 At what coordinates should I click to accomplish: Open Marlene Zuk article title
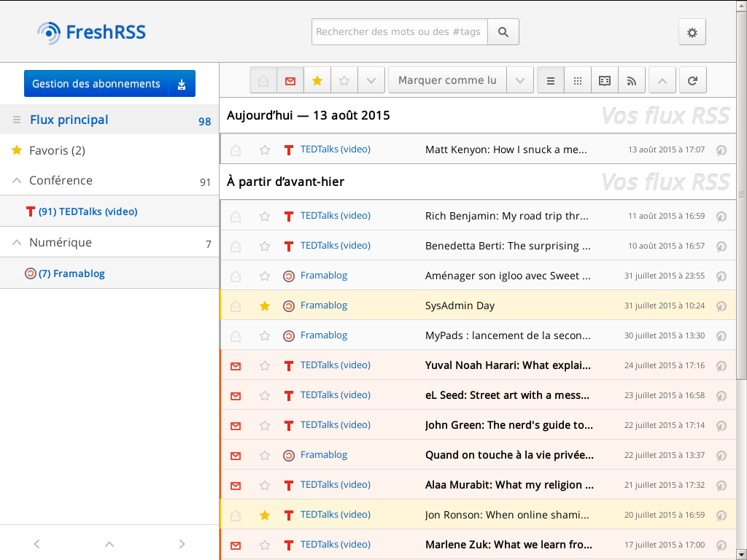pyautogui.click(x=509, y=544)
